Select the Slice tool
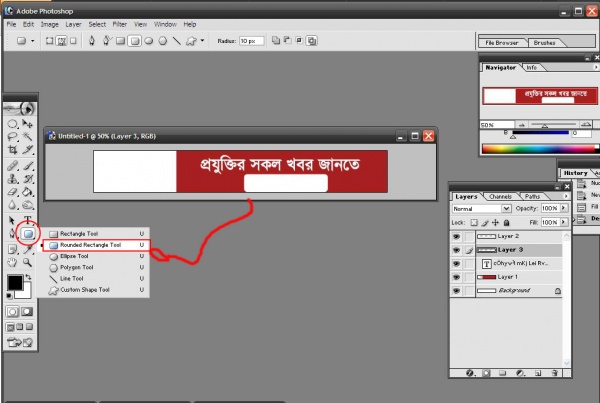This screenshot has width=600, height=403. coord(27,150)
